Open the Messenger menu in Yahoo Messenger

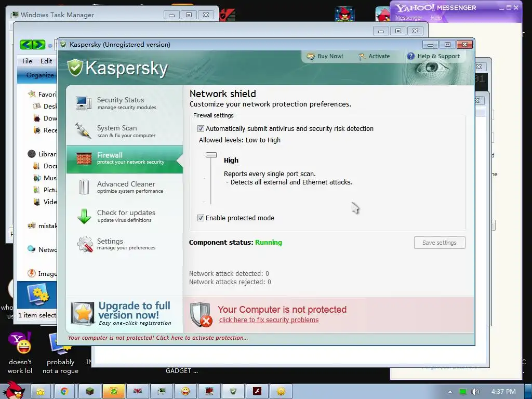pyautogui.click(x=408, y=18)
